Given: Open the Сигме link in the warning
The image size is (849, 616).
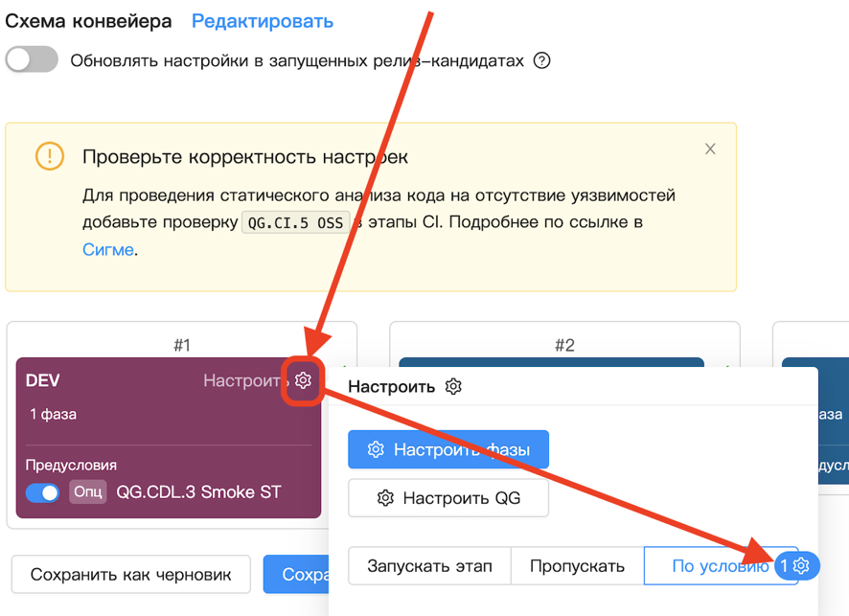Looking at the screenshot, I should pos(107,250).
